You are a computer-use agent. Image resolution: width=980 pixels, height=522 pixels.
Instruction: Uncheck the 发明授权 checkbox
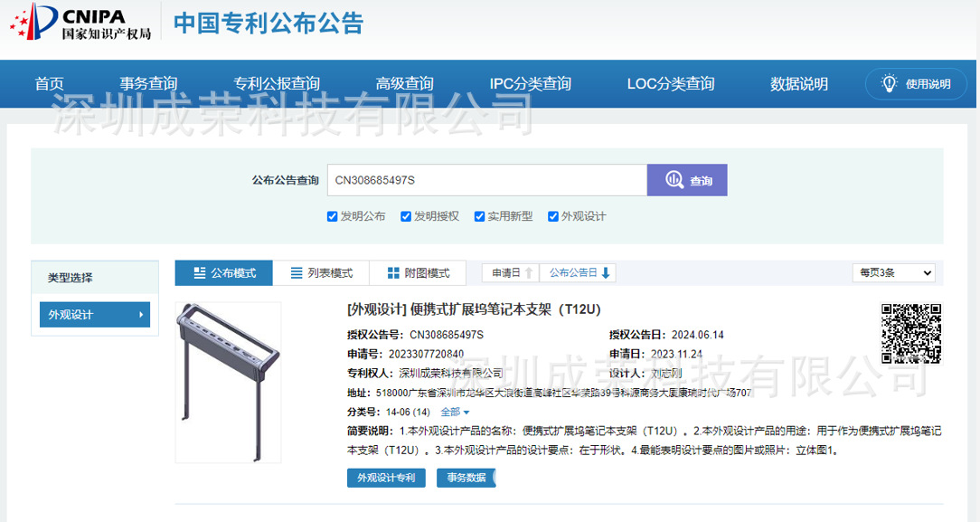[406, 216]
